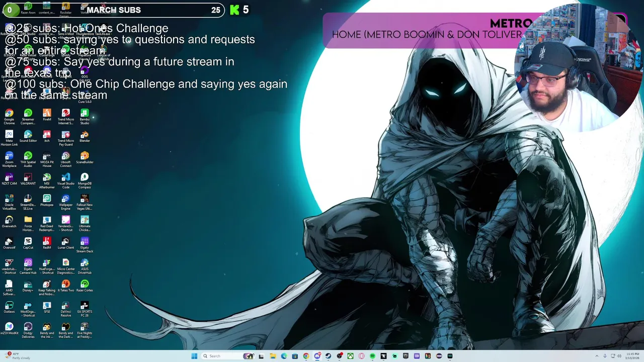Open DaVinci Resolve desktop shortcut
Image resolution: width=644 pixels, height=362 pixels.
tap(65, 309)
